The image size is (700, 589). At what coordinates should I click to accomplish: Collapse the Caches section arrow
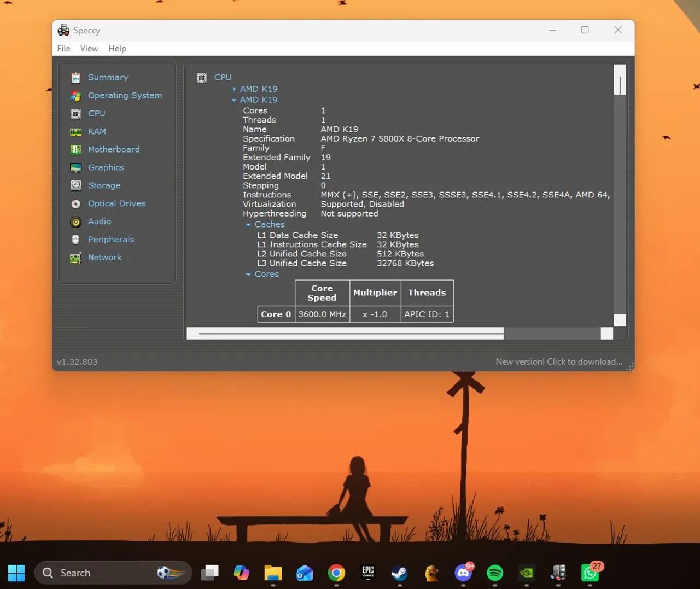[248, 225]
